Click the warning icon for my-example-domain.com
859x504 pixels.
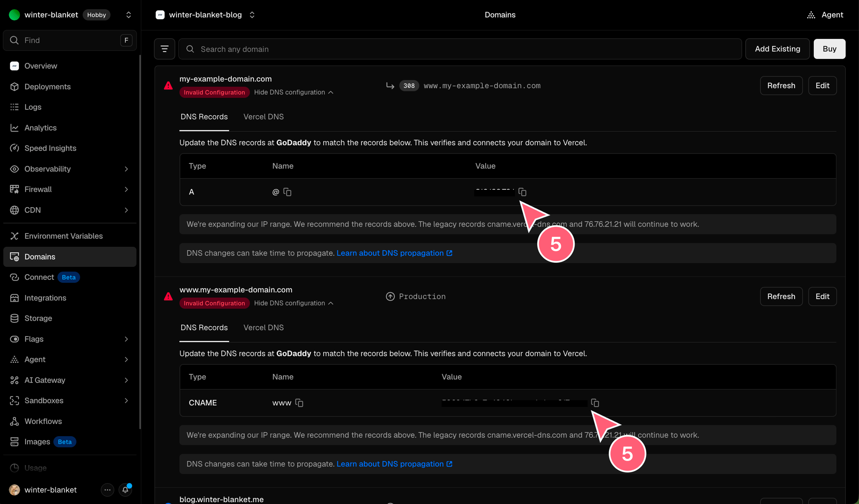168,86
